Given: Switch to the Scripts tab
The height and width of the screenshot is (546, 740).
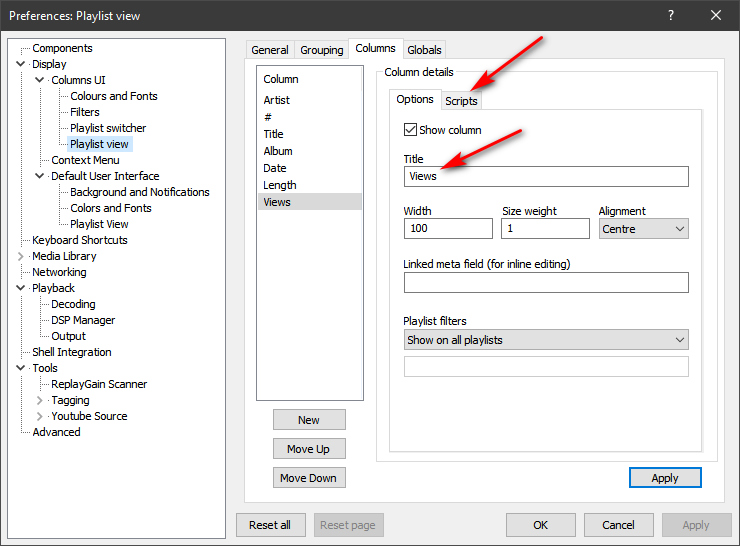Looking at the screenshot, I should coord(461,101).
